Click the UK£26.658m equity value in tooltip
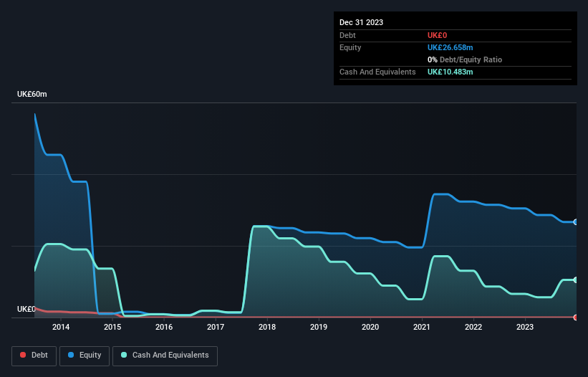This screenshot has height=377, width=588. 450,47
